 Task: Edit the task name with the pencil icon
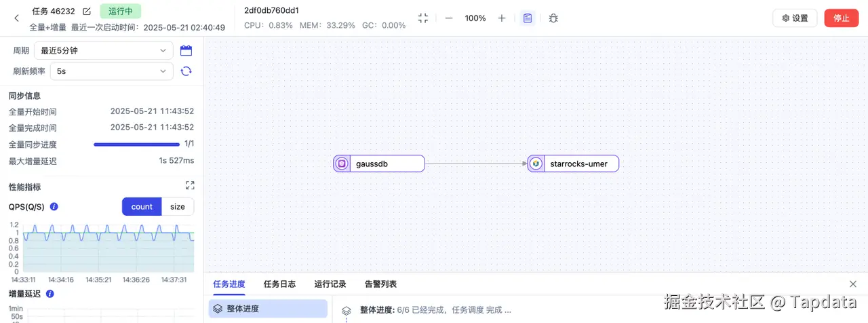click(x=86, y=11)
